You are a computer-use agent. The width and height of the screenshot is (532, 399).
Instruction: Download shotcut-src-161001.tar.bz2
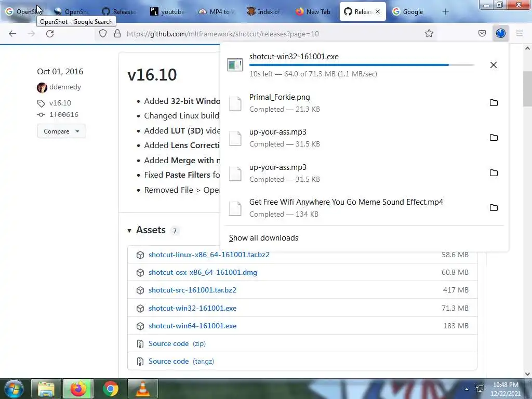click(192, 290)
